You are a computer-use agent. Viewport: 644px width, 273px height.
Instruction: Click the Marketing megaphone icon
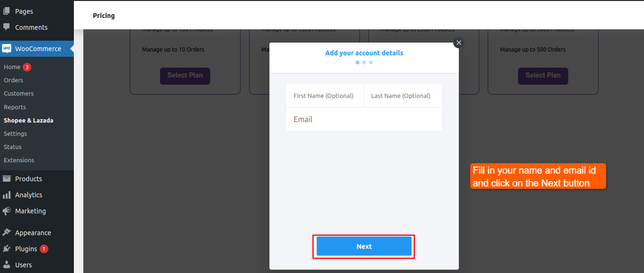(x=7, y=211)
